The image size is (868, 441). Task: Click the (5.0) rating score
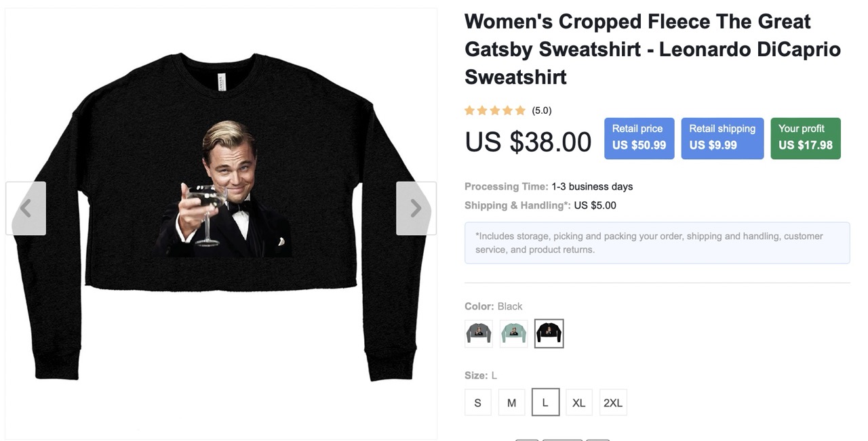542,110
